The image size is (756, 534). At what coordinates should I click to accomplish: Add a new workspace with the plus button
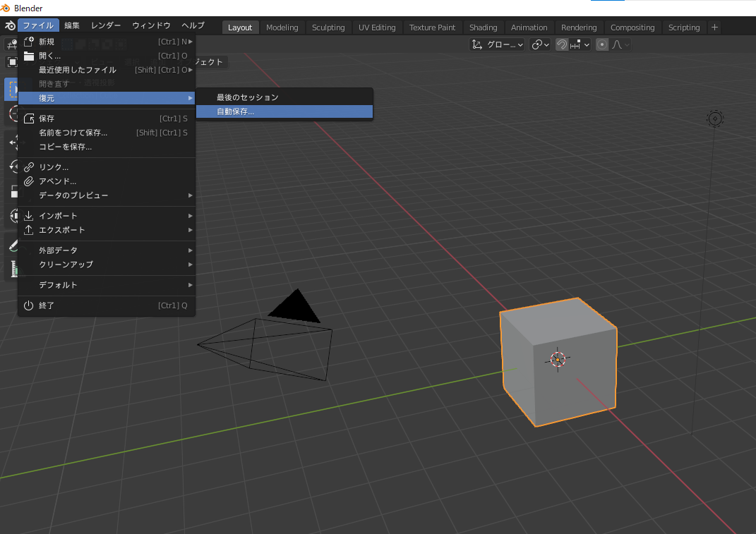[714, 28]
